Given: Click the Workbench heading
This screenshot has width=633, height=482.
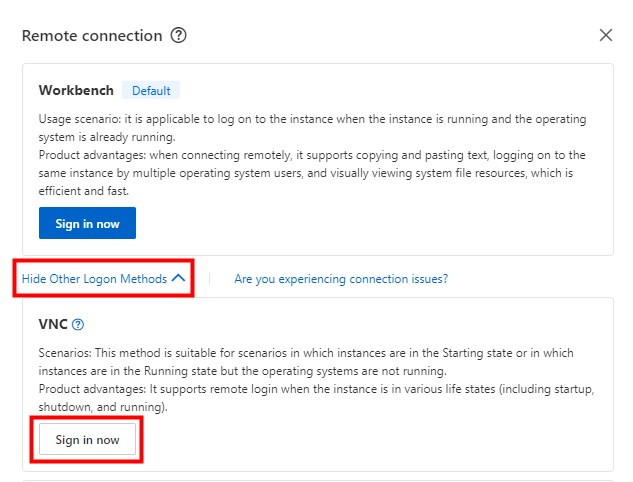Looking at the screenshot, I should pyautogui.click(x=76, y=90).
